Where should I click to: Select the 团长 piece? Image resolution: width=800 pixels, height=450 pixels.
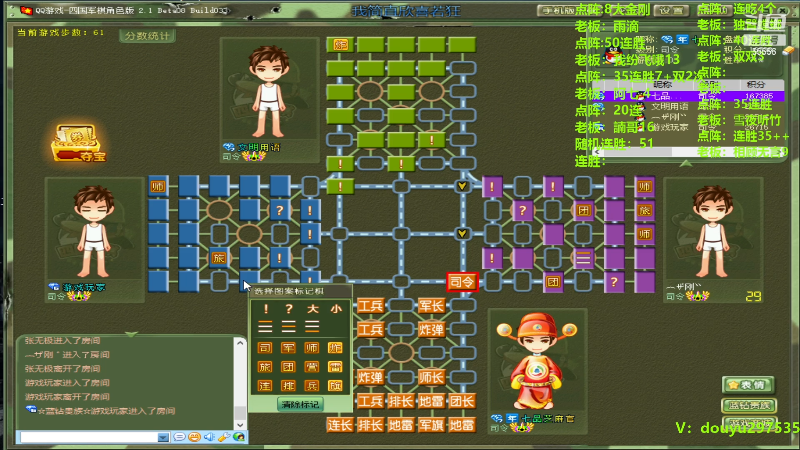[462, 402]
